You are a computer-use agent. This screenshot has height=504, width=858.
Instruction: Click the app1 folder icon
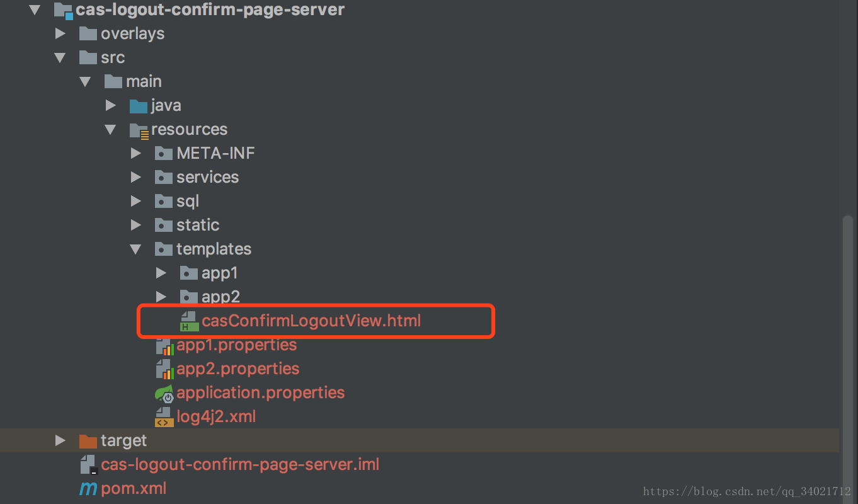point(189,273)
